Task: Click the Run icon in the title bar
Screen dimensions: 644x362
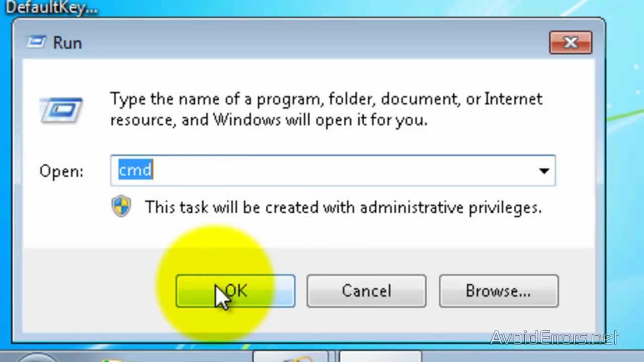Action: pyautogui.click(x=36, y=42)
